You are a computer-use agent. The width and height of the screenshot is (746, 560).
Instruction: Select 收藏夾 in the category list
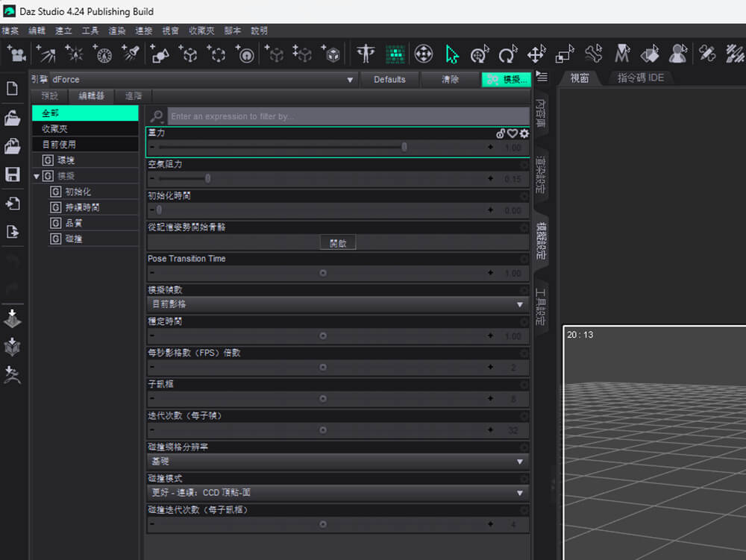click(x=85, y=129)
